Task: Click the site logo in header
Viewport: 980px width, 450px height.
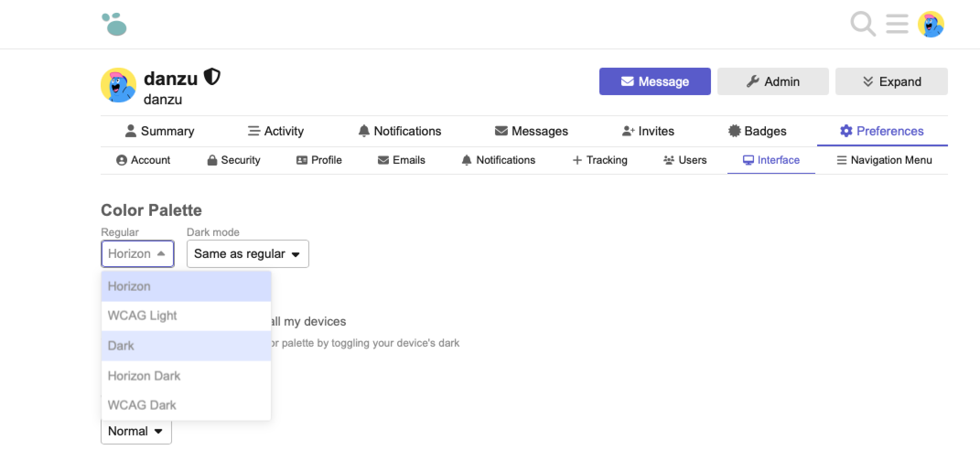Action: (114, 24)
